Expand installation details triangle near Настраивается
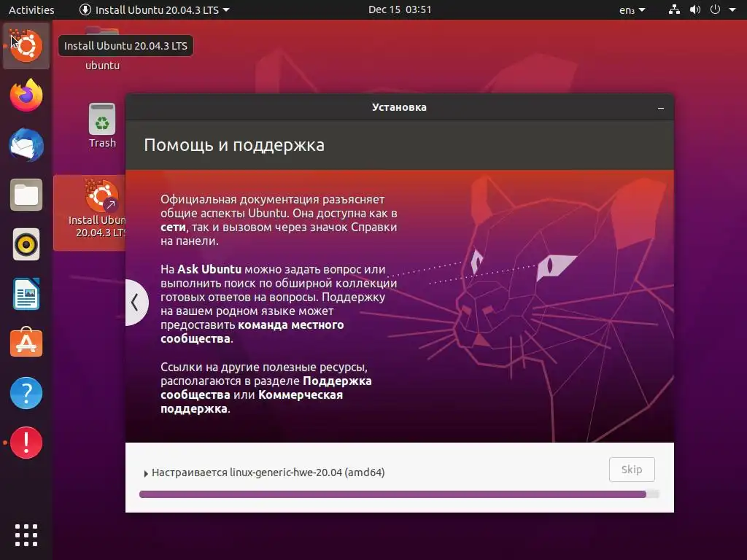 (146, 473)
